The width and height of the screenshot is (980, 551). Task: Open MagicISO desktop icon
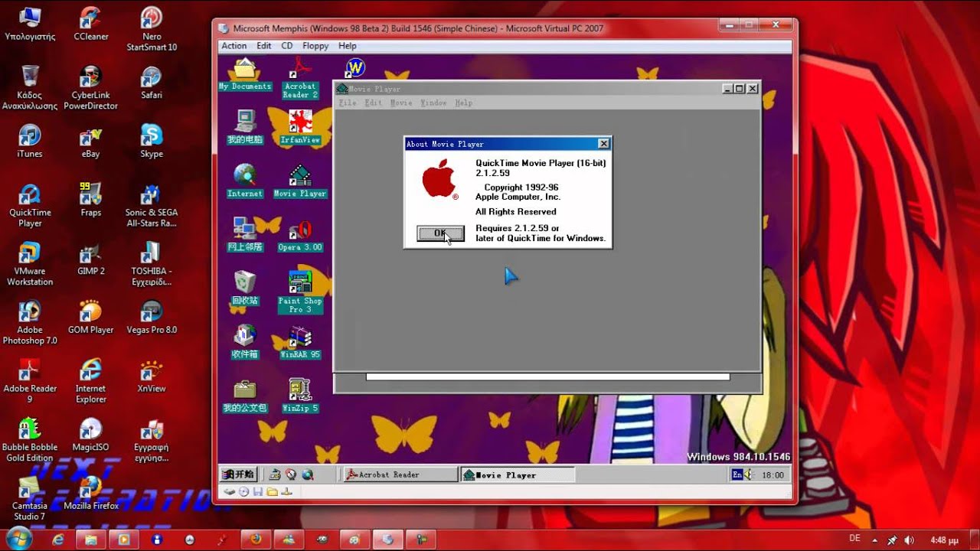(x=90, y=435)
